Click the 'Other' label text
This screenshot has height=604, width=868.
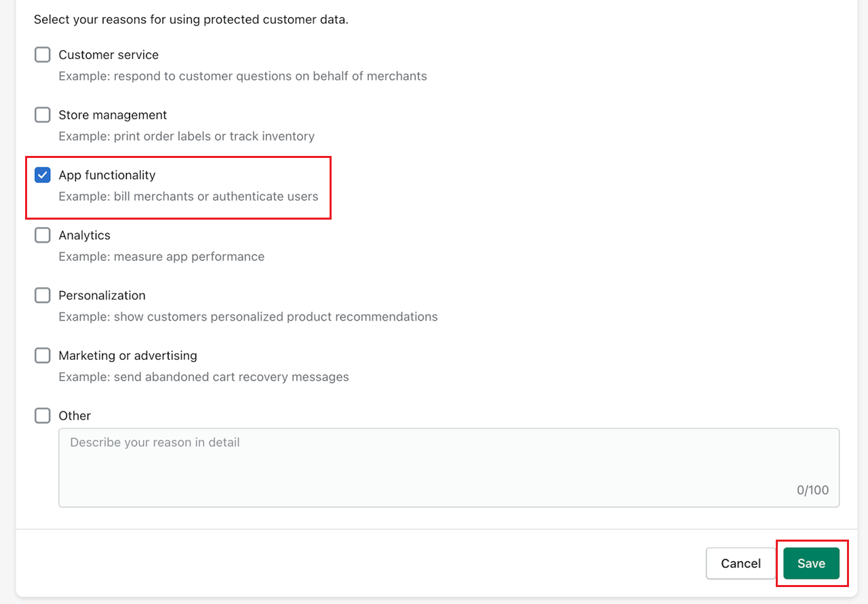click(x=75, y=416)
